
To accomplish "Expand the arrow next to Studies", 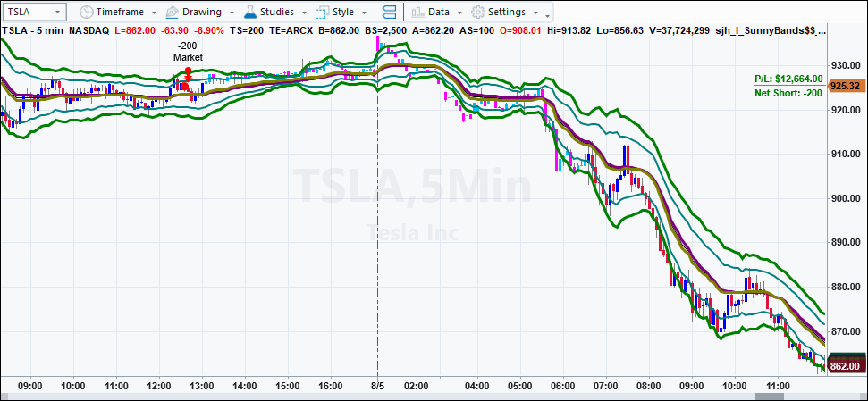I will [x=304, y=13].
